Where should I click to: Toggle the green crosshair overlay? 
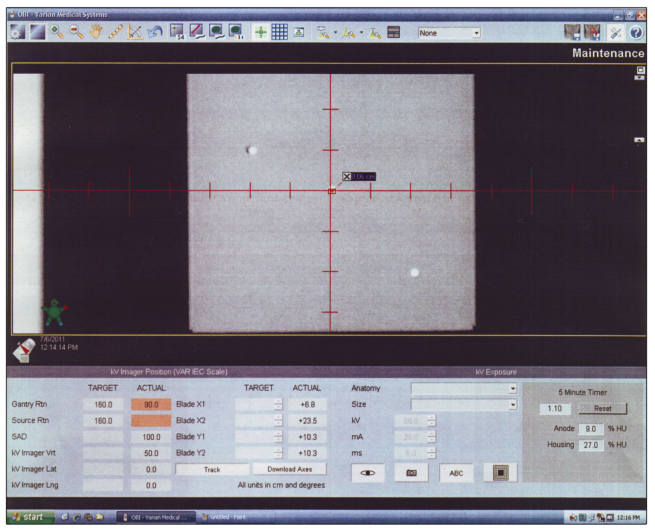[259, 33]
